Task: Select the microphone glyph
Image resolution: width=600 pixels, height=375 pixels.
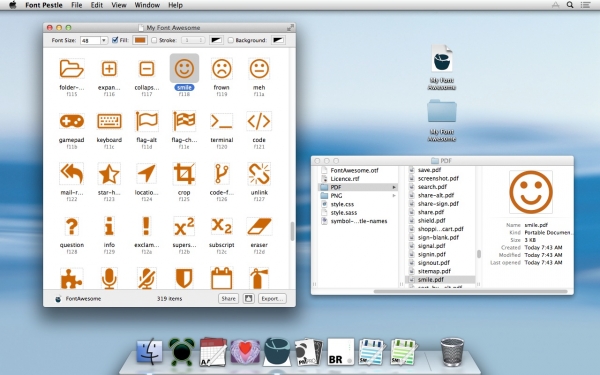Action: point(109,278)
